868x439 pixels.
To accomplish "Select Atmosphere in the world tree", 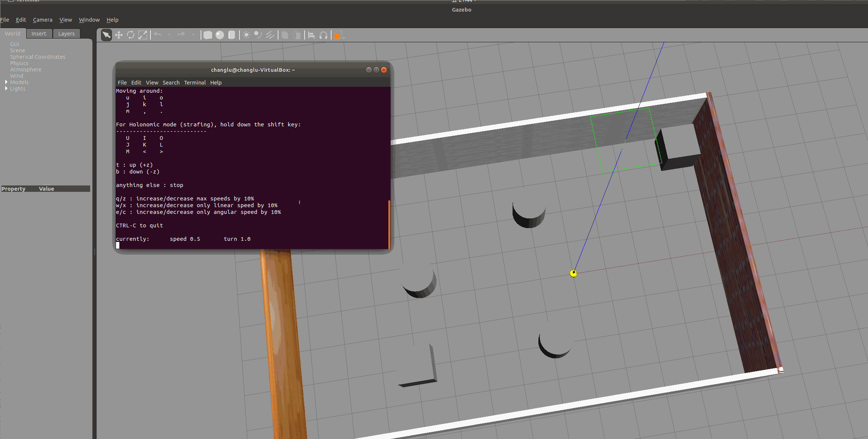I will click(26, 70).
